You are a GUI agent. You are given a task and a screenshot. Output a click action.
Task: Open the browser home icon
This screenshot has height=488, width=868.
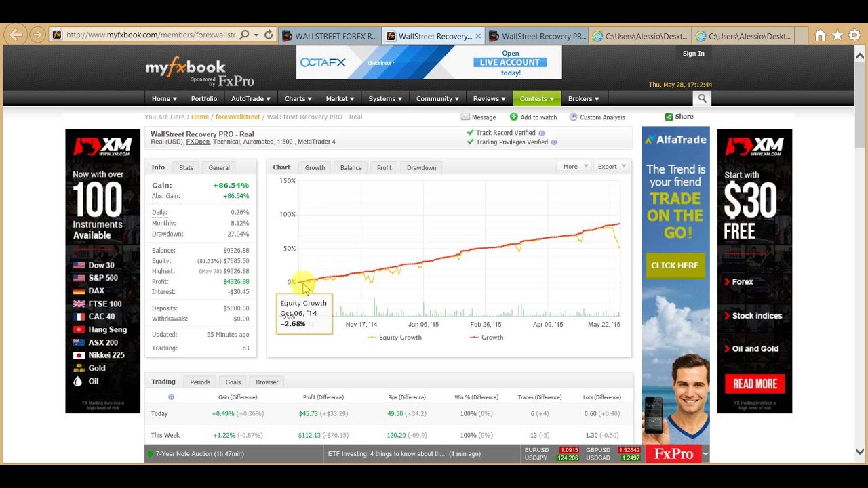pos(821,35)
